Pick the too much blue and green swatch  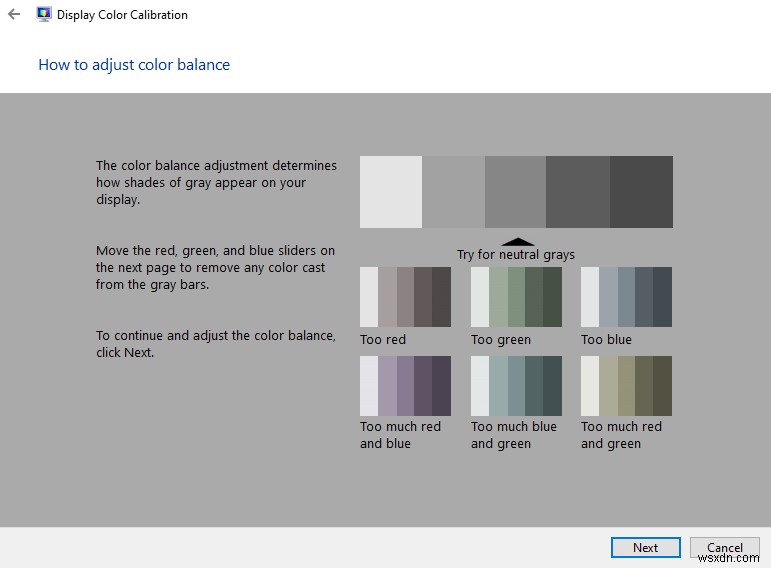coord(516,386)
